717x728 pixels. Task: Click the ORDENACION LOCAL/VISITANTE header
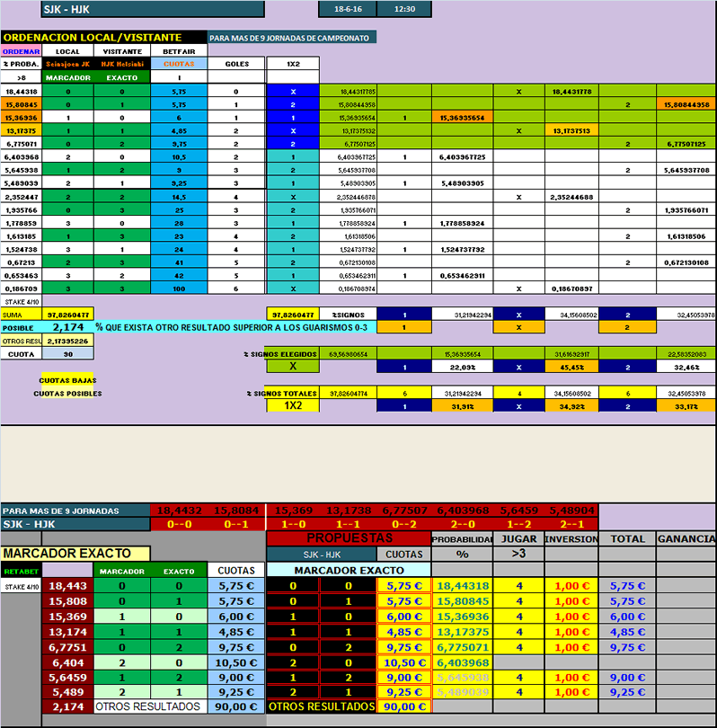tap(104, 37)
